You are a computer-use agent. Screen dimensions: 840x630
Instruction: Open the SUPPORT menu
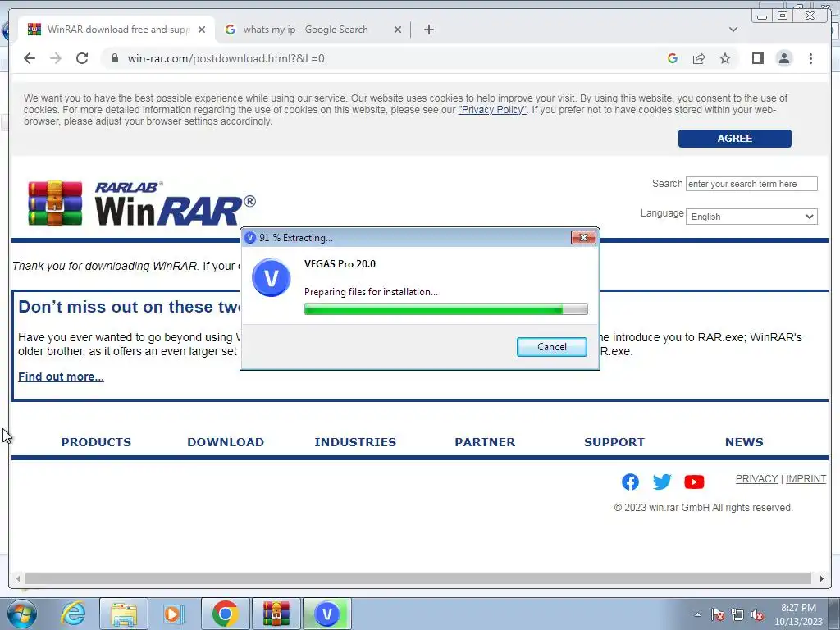coord(614,442)
